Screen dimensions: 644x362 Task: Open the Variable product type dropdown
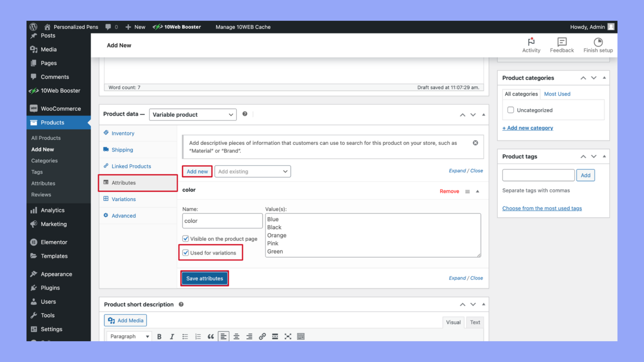click(192, 114)
